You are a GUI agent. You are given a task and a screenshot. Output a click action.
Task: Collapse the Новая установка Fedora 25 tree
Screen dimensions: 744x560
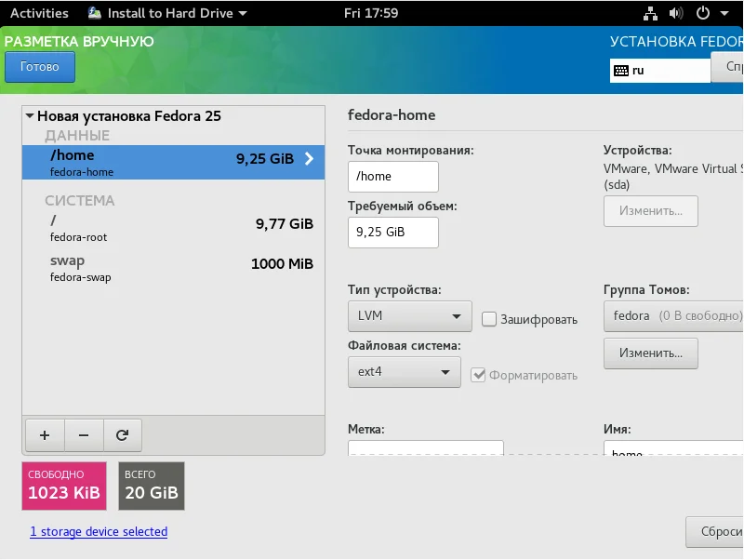(30, 116)
